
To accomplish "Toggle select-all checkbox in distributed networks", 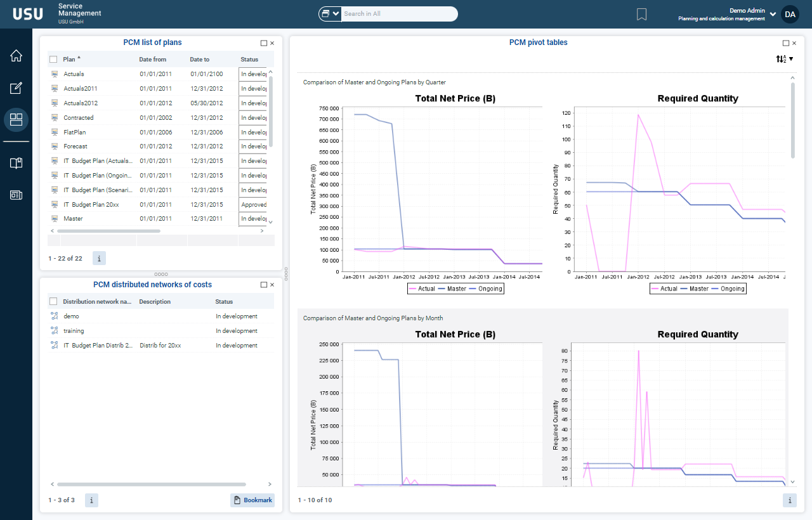I will pos(53,302).
